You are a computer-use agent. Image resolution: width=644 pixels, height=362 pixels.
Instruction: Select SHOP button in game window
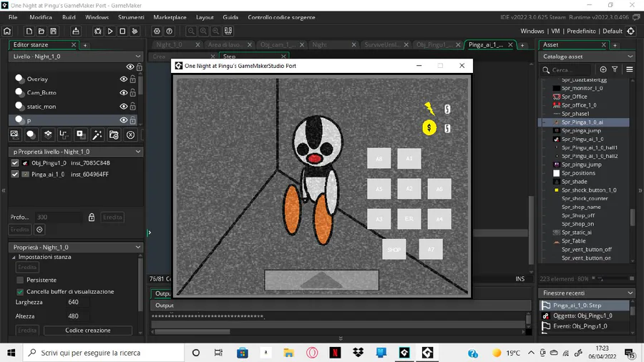coord(394,250)
